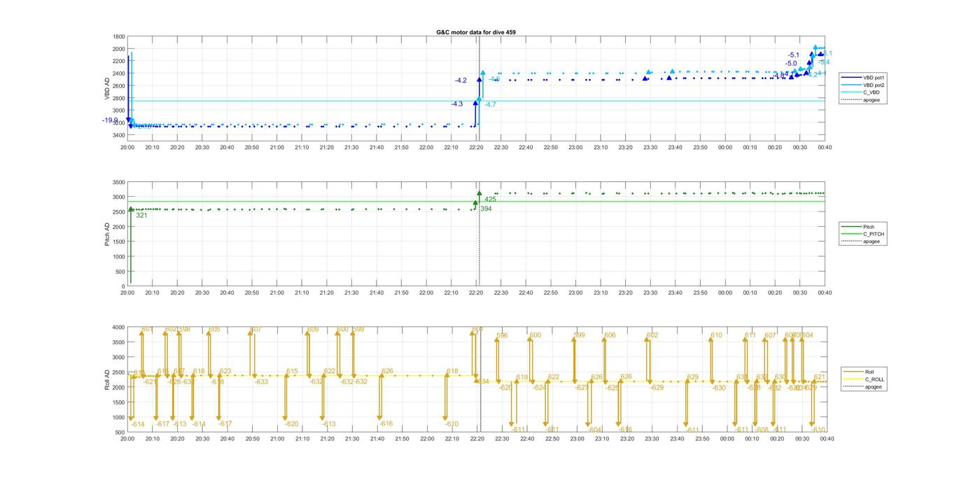
Task: Click the "605" roll data label
Action: [x=214, y=329]
